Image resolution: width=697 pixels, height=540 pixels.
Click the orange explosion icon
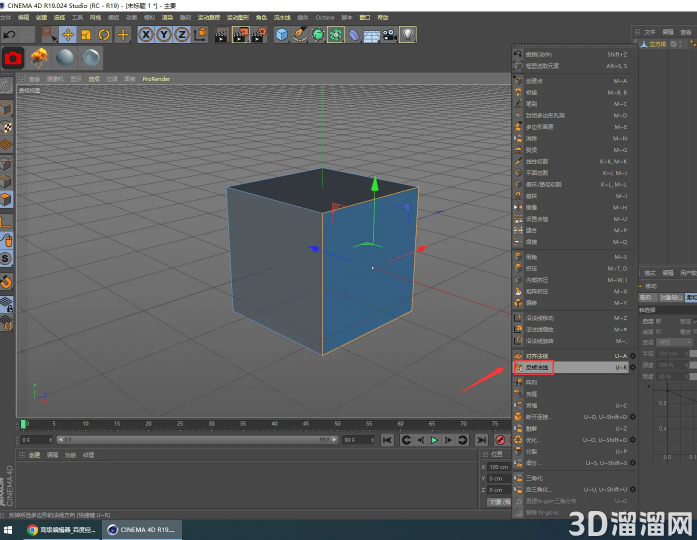coord(40,58)
